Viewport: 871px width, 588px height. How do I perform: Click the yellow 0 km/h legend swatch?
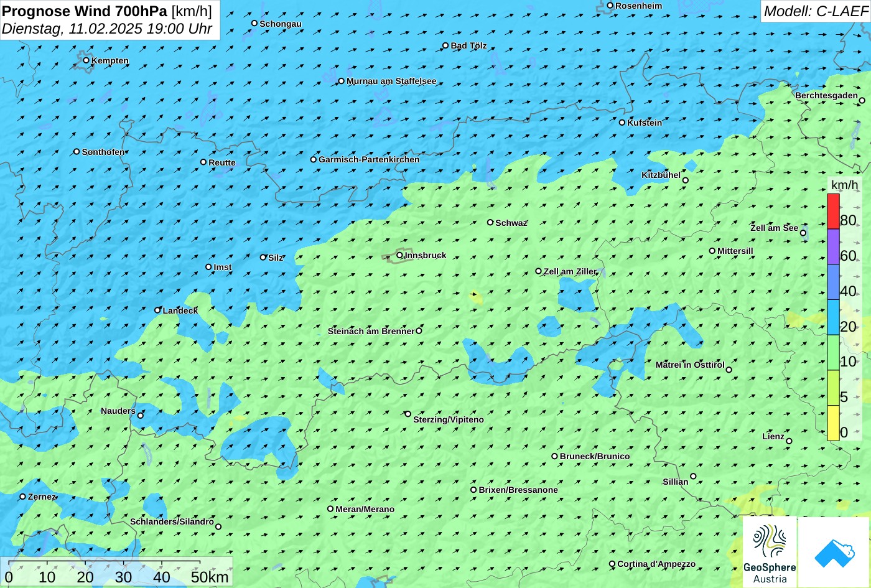833,423
